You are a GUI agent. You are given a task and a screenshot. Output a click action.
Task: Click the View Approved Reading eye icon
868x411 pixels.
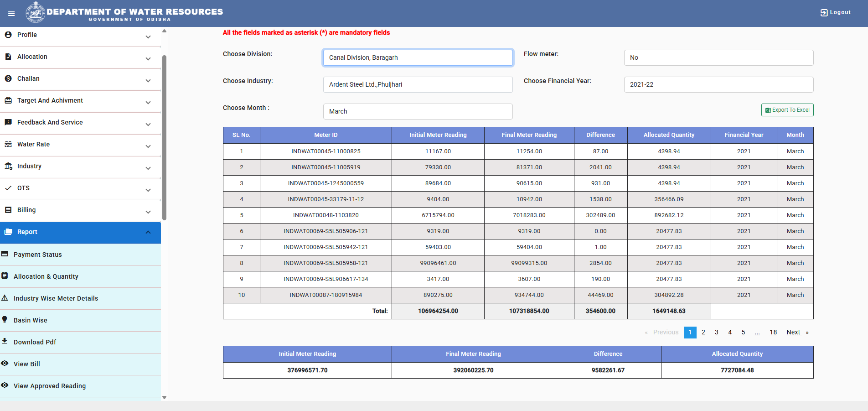[5, 385]
